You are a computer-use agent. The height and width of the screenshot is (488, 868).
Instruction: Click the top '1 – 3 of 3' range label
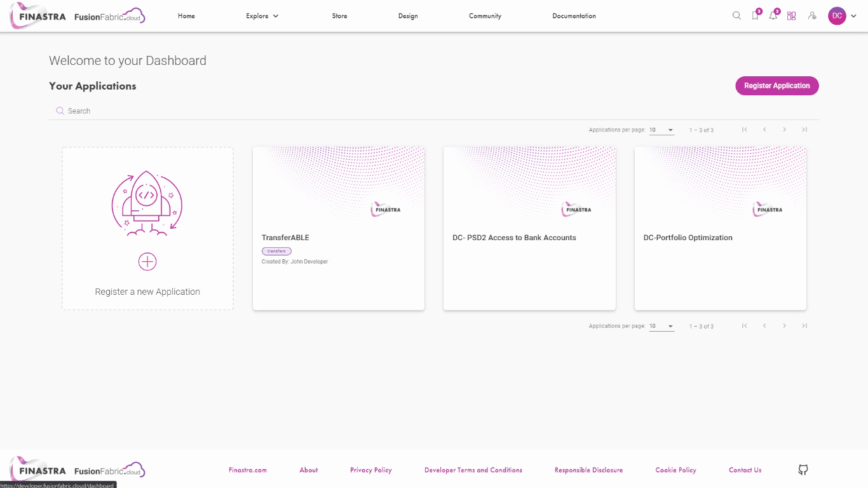pos(702,130)
